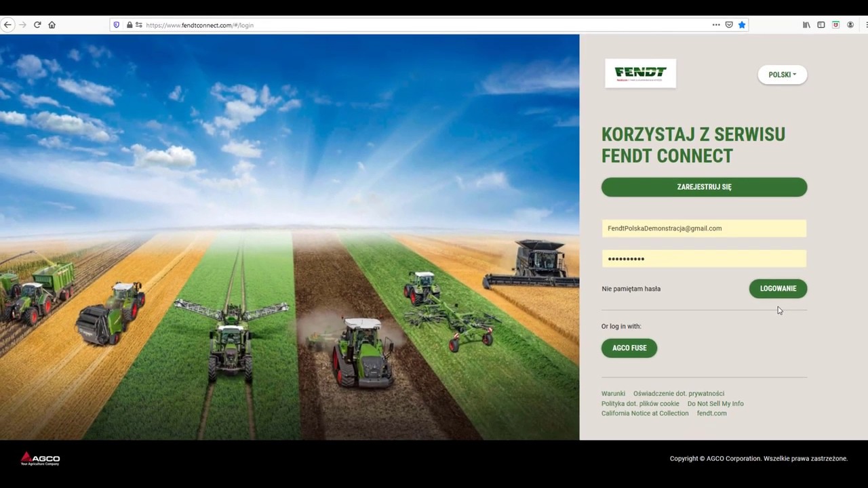Viewport: 868px width, 488px height.
Task: Focus the email field with FendtPolskaDemonstracja@gmail.com
Action: [704, 228]
